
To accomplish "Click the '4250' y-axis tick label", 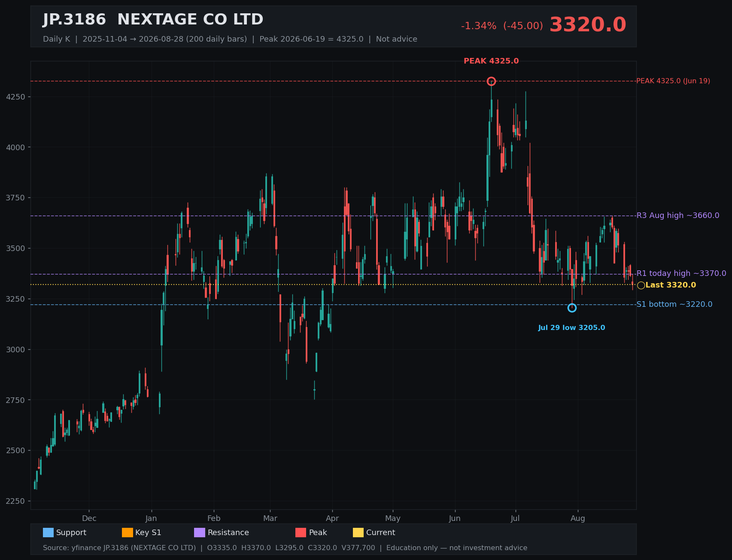I will pyautogui.click(x=16, y=97).
